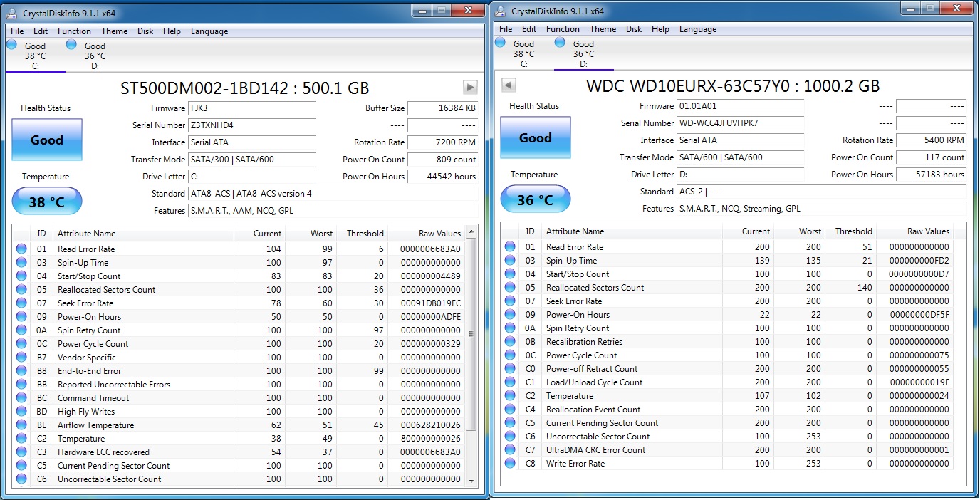Click status orb for Seek Error Rate in left window
980x500 pixels.
tap(21, 303)
